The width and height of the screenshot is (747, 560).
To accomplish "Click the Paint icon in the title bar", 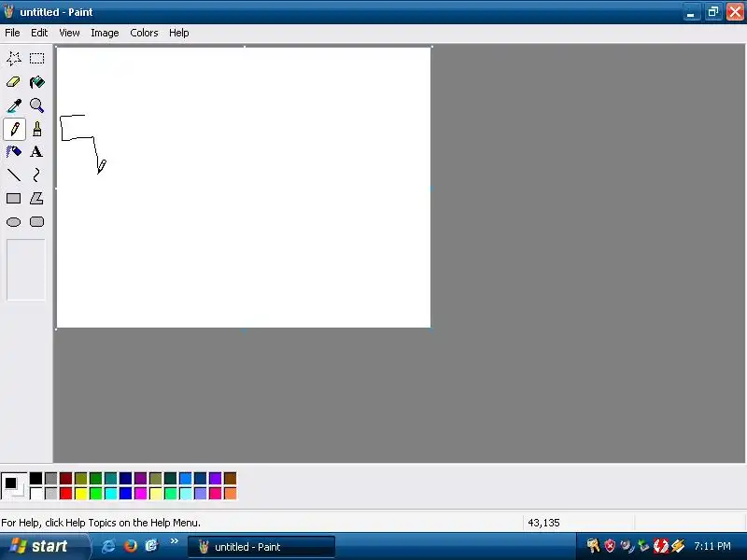I will pyautogui.click(x=8, y=11).
